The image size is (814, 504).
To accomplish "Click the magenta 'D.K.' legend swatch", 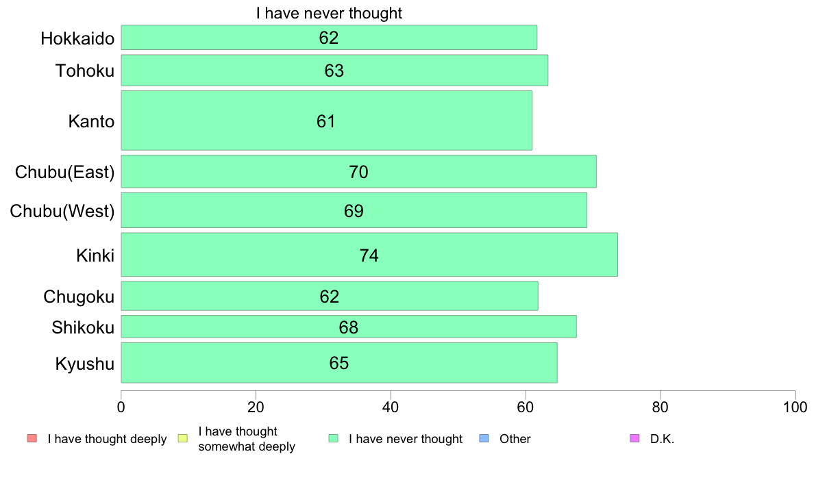I will (x=634, y=438).
